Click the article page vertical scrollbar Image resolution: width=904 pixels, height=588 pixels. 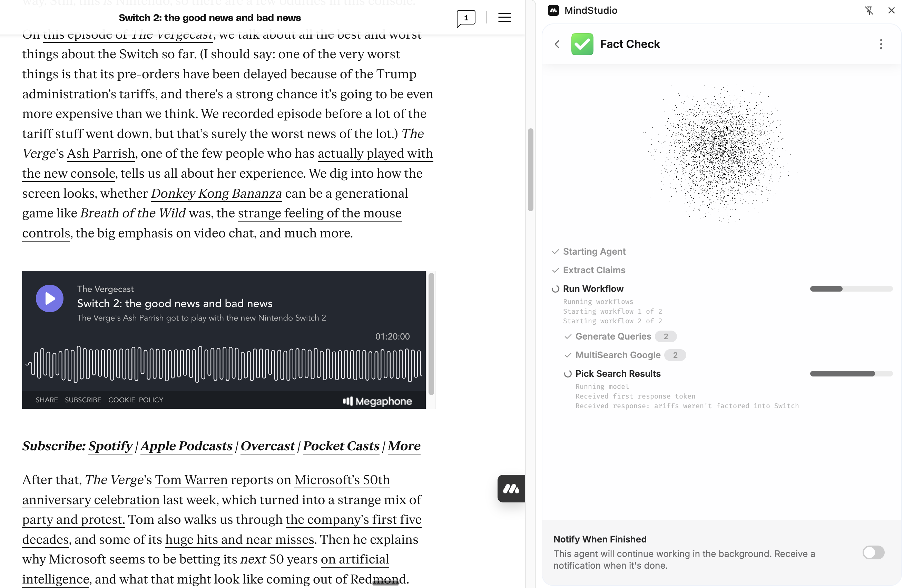(531, 170)
